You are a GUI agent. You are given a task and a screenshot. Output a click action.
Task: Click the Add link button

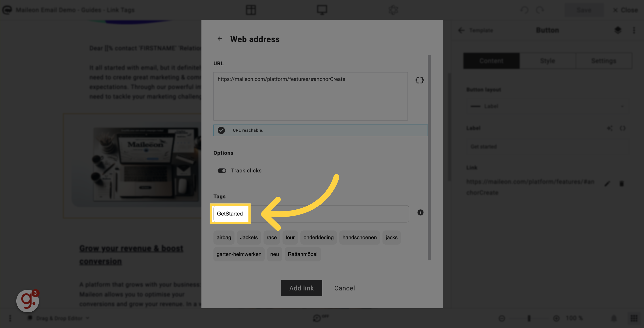tap(301, 288)
